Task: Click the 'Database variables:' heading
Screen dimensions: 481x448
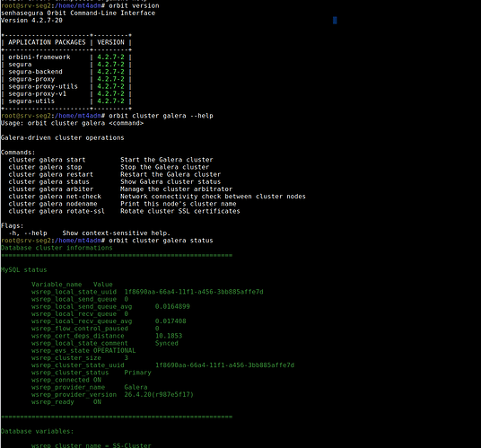Action: click(37, 432)
